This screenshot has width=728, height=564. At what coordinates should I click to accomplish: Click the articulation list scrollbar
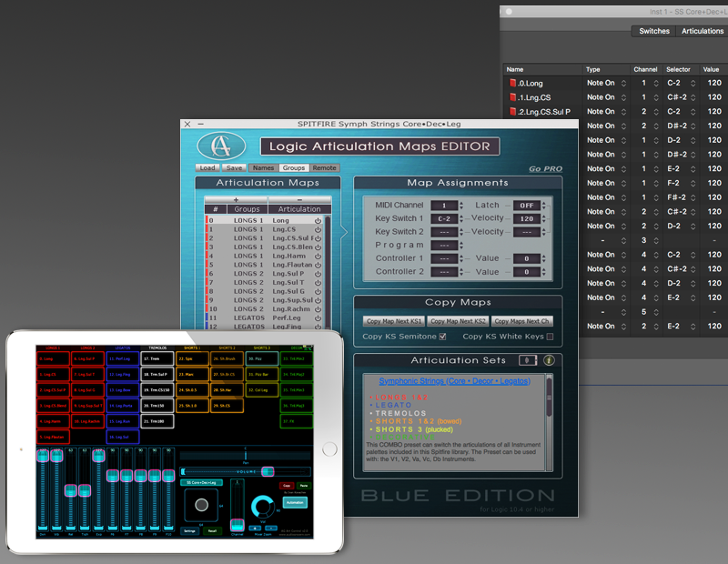tap(328, 273)
